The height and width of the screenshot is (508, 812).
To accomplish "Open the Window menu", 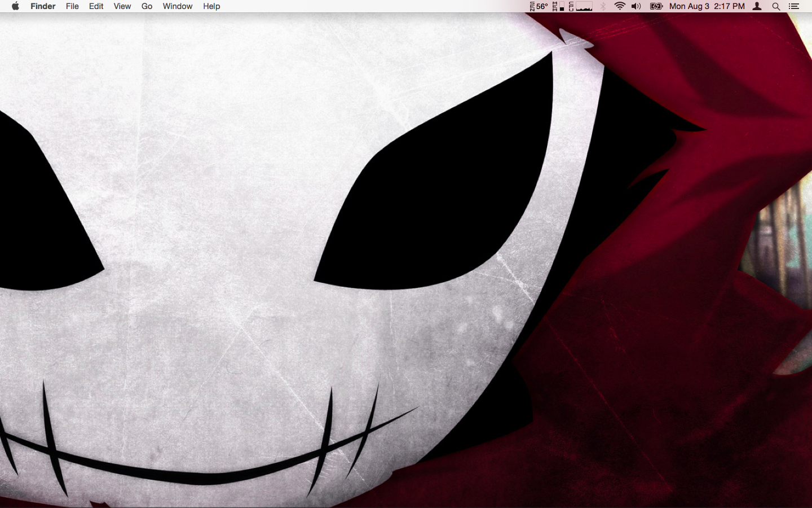I will pyautogui.click(x=177, y=6).
